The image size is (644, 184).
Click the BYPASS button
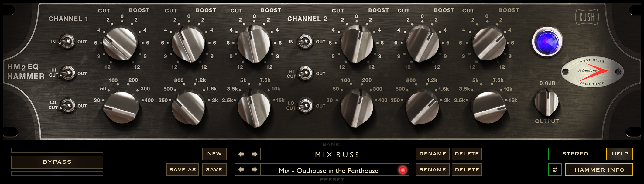57,162
